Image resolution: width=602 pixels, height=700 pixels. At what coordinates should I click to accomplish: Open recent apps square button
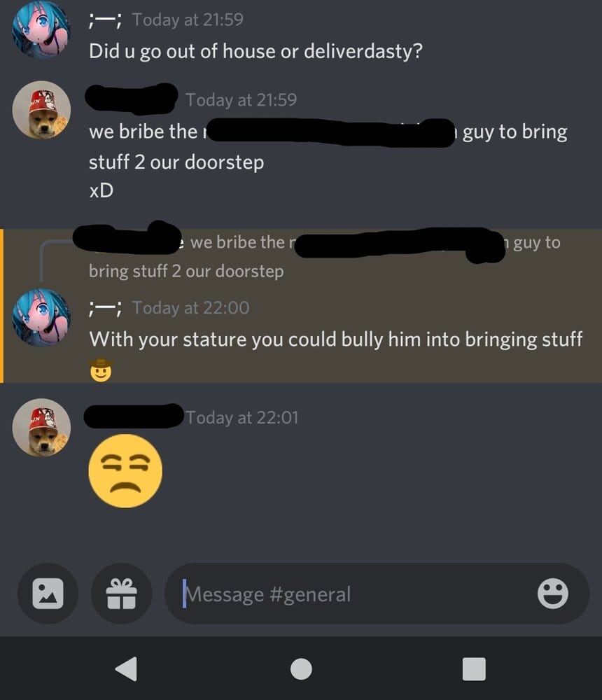(474, 668)
